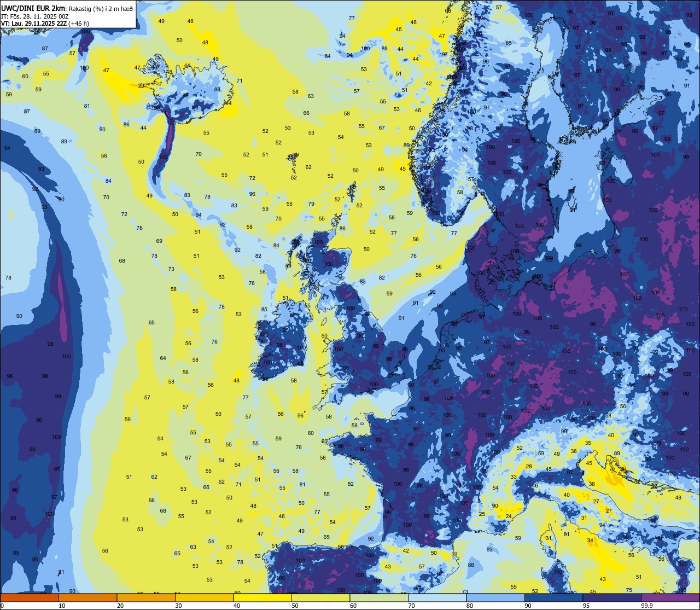The width and height of the screenshot is (700, 610).
Task: Click the legend tick label 99.9
Action: coord(647,606)
